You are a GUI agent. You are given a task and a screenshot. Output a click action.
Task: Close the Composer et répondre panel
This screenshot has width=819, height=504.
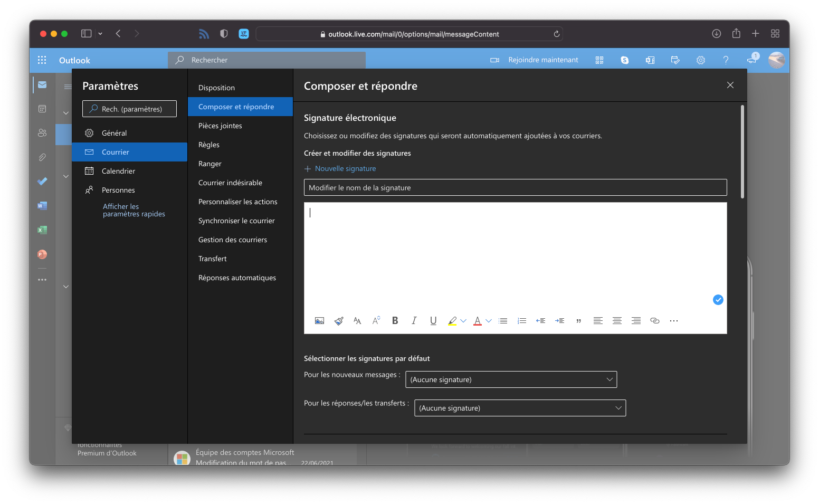click(730, 85)
